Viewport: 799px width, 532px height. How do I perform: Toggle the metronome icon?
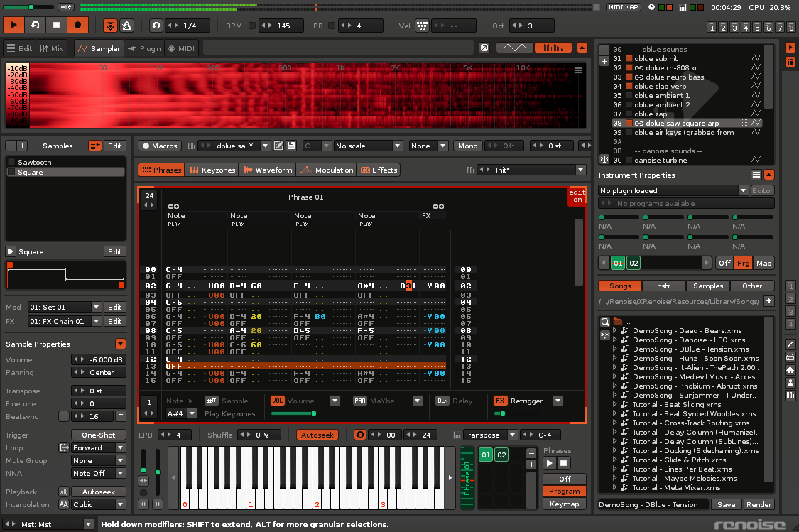click(x=126, y=26)
